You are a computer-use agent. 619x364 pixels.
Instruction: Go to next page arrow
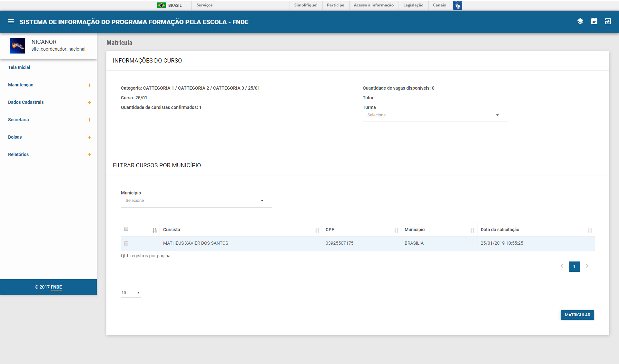click(587, 266)
